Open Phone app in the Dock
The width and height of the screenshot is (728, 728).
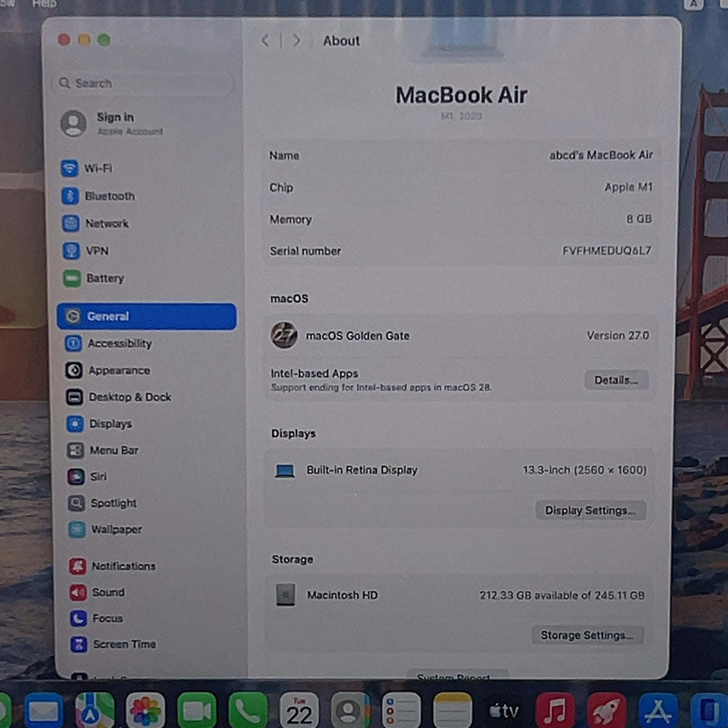248,711
